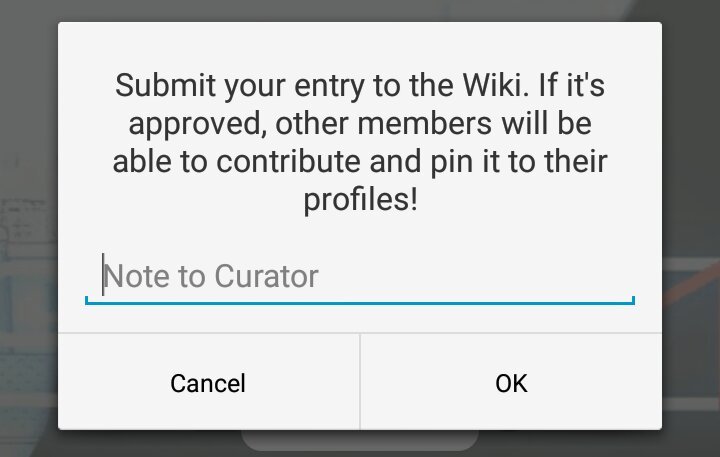Click the blank space above the note field
This screenshot has height=457, width=720.
(x=360, y=234)
